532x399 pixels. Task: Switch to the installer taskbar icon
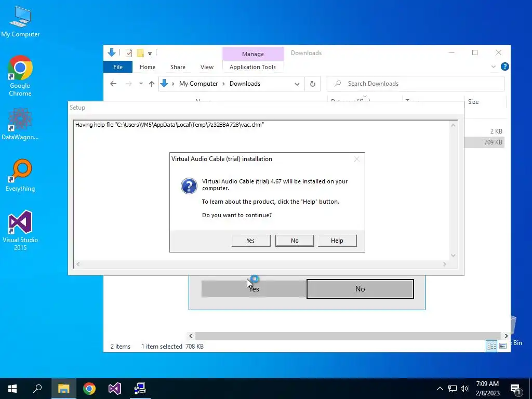pos(140,389)
